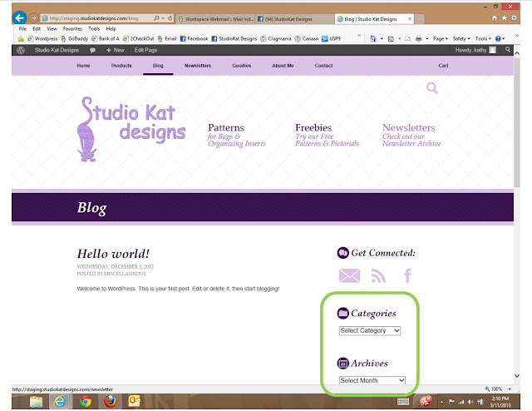This screenshot has height=411, width=532.
Task: Click the on-screen keyboard taskbar icon
Action: click(x=403, y=402)
